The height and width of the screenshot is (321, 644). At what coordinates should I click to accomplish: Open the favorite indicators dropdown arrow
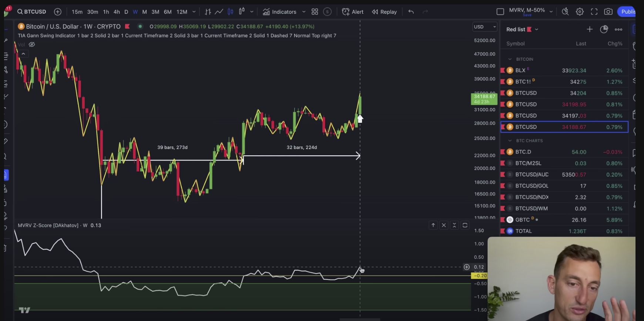[304, 12]
